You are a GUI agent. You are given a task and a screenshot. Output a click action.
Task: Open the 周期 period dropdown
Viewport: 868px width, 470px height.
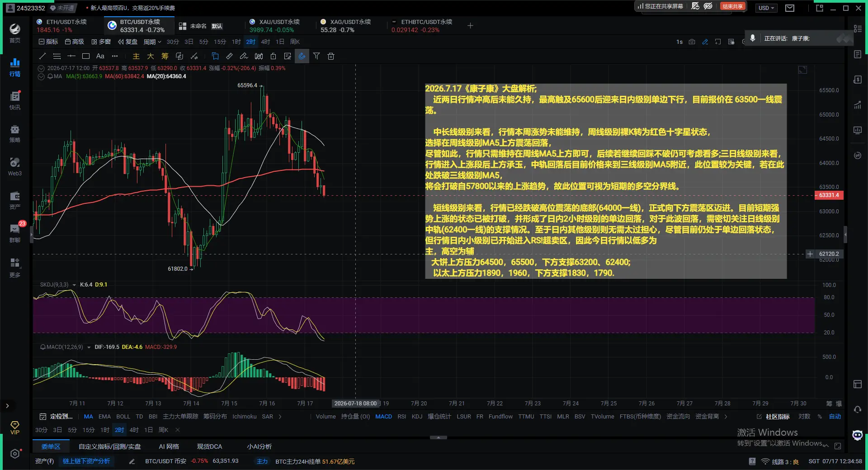tap(152, 42)
